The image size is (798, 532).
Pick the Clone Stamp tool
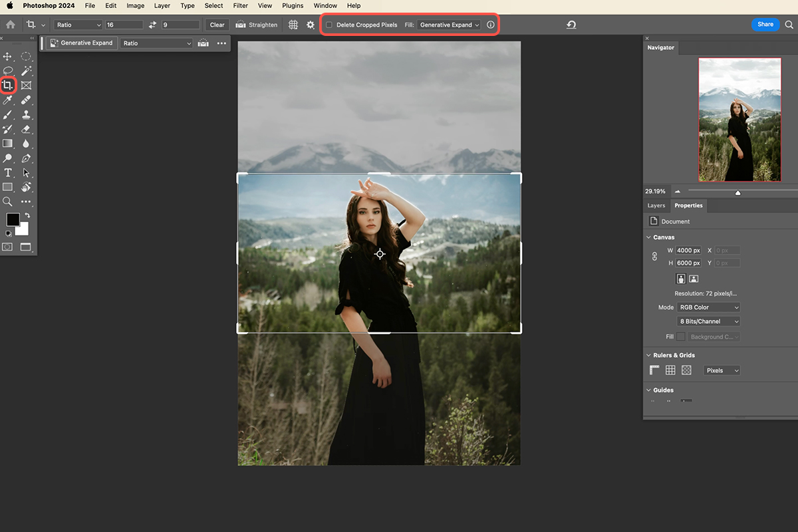(26, 115)
